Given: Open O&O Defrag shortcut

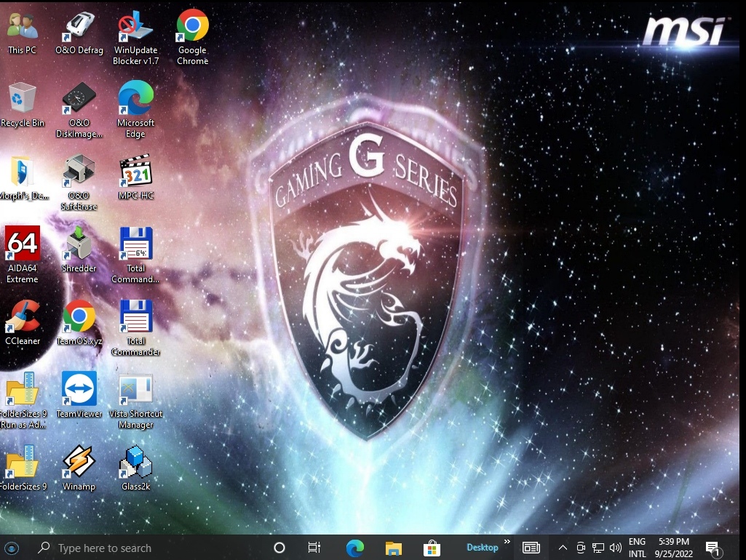Looking at the screenshot, I should pyautogui.click(x=79, y=32).
